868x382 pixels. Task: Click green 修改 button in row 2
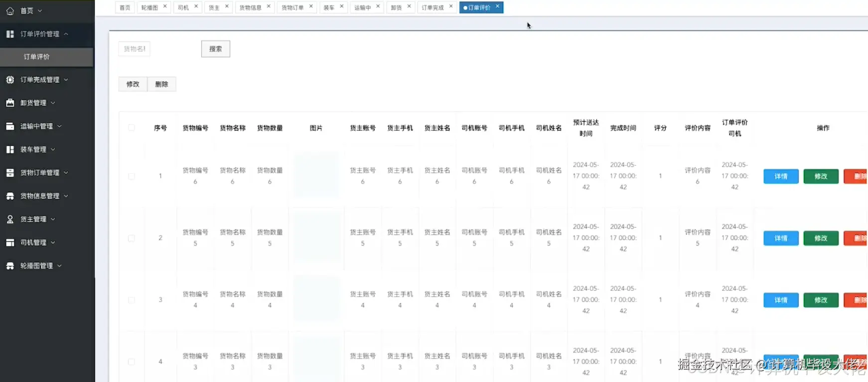click(821, 238)
